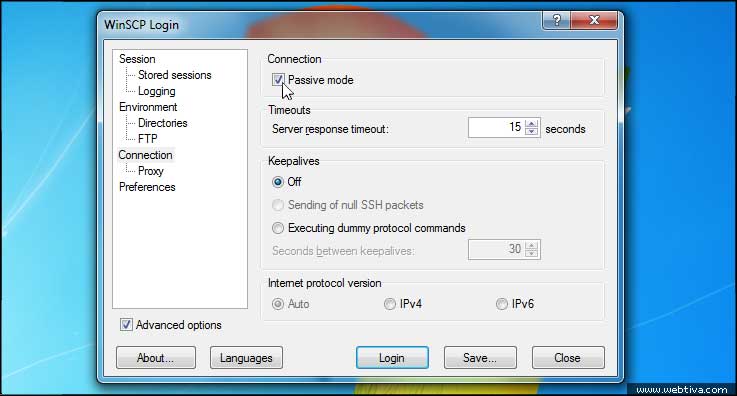Image resolution: width=737 pixels, height=396 pixels.
Task: Click the Server response timeout label
Action: click(330, 129)
